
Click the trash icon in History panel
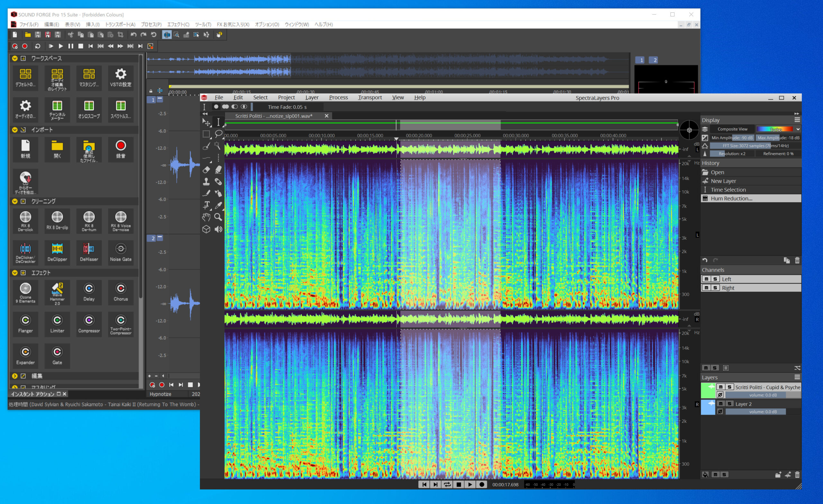[797, 260]
